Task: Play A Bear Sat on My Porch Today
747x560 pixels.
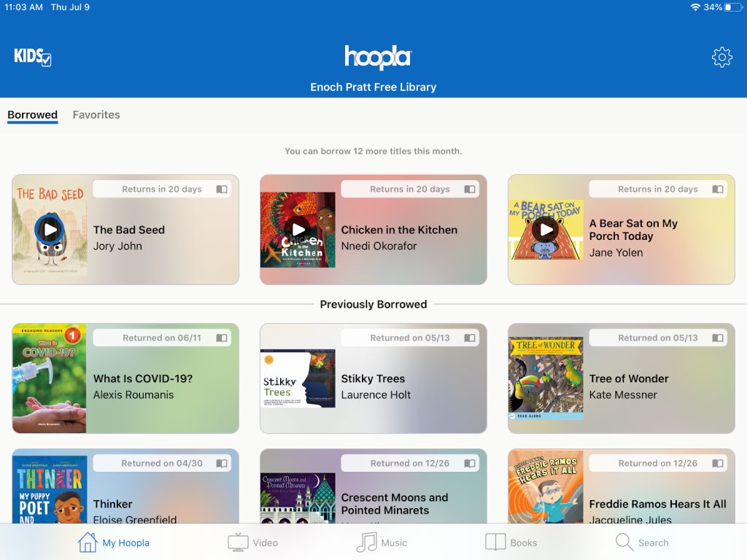Action: click(546, 230)
